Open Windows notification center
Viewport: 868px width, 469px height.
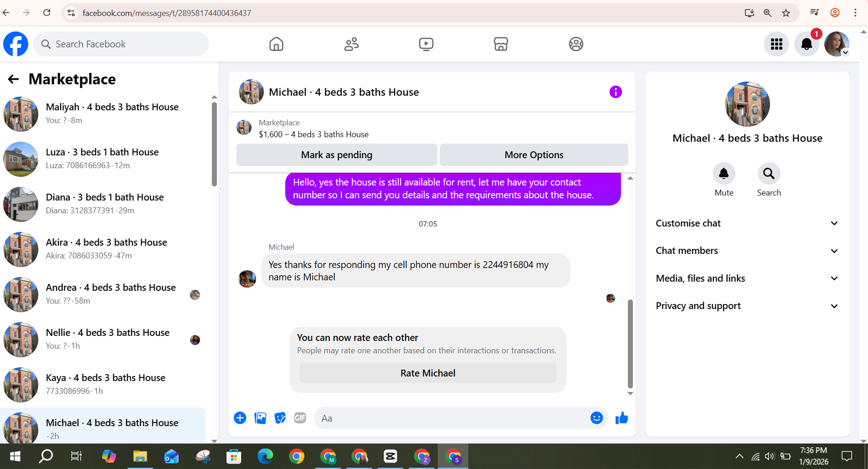click(847, 456)
